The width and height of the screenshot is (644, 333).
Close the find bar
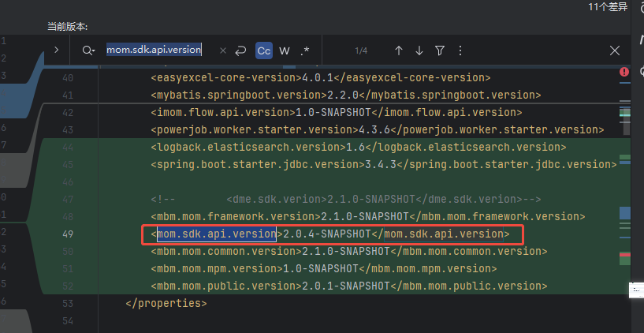(x=615, y=51)
